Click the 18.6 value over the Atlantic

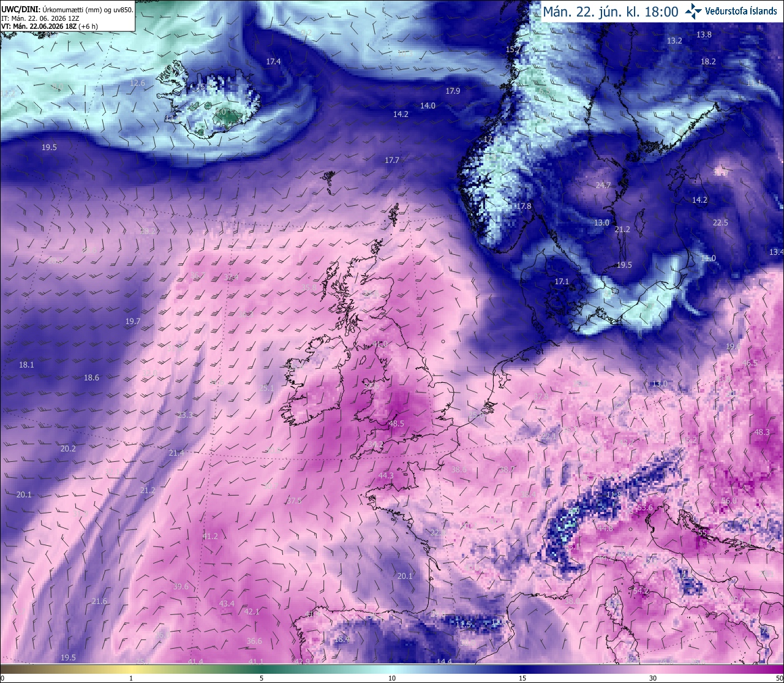coord(91,377)
